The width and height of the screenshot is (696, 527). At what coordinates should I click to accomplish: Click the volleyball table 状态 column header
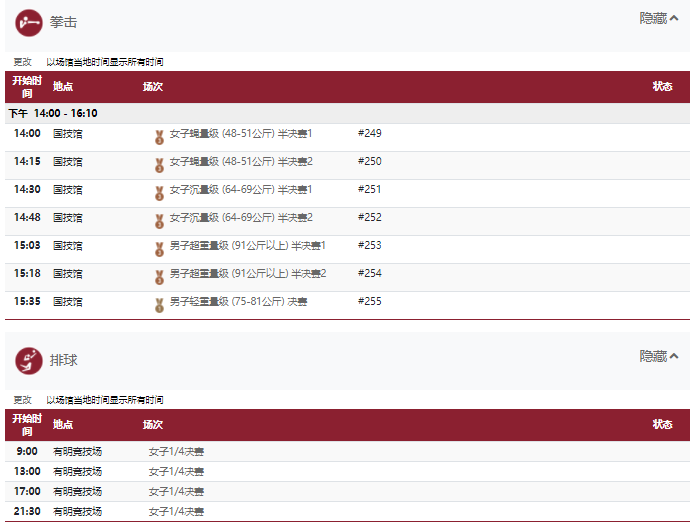click(x=662, y=424)
